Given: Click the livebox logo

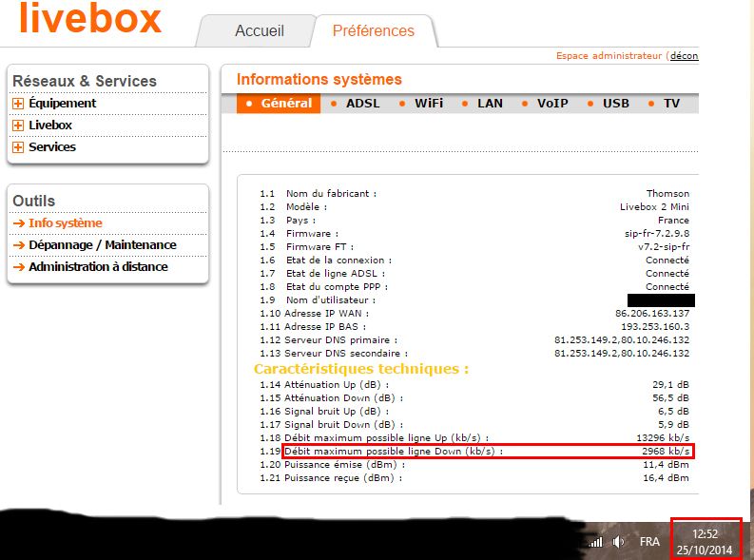Looking at the screenshot, I should point(90,18).
